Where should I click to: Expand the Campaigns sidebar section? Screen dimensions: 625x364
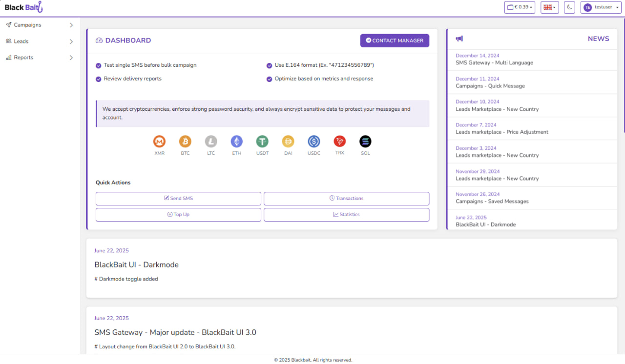(39, 24)
